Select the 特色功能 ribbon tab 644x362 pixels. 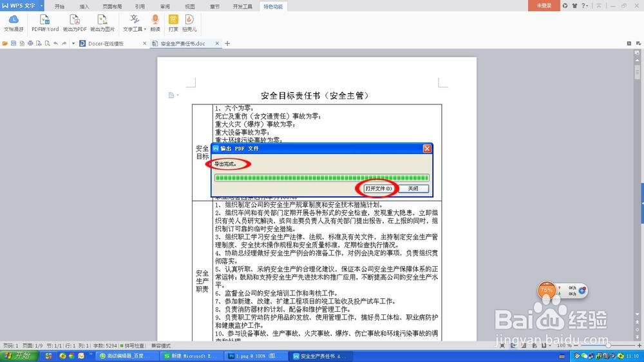[x=273, y=6]
